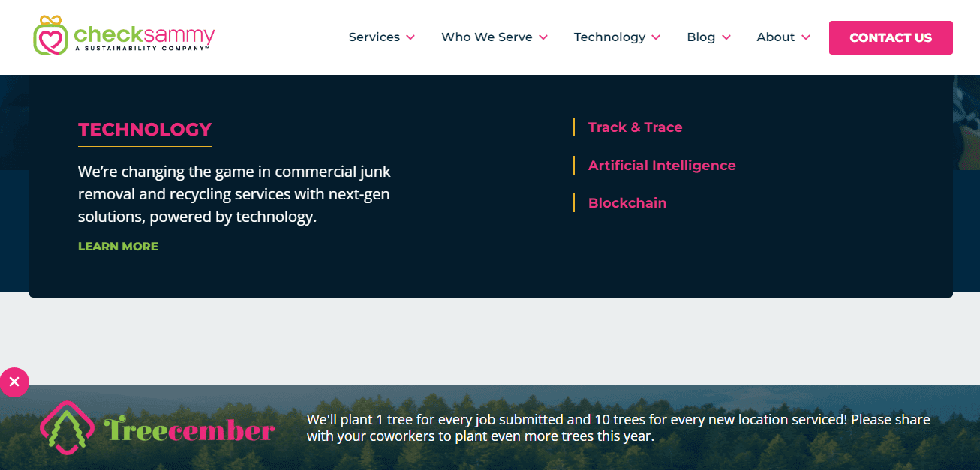Open the Blockchain link
The height and width of the screenshot is (470, 980).
pos(627,203)
